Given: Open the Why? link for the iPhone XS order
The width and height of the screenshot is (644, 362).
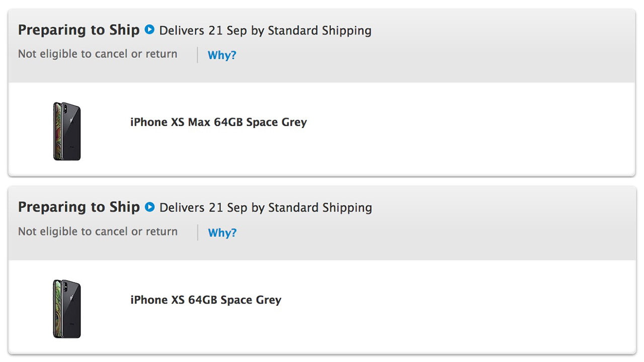Looking at the screenshot, I should pos(222,232).
